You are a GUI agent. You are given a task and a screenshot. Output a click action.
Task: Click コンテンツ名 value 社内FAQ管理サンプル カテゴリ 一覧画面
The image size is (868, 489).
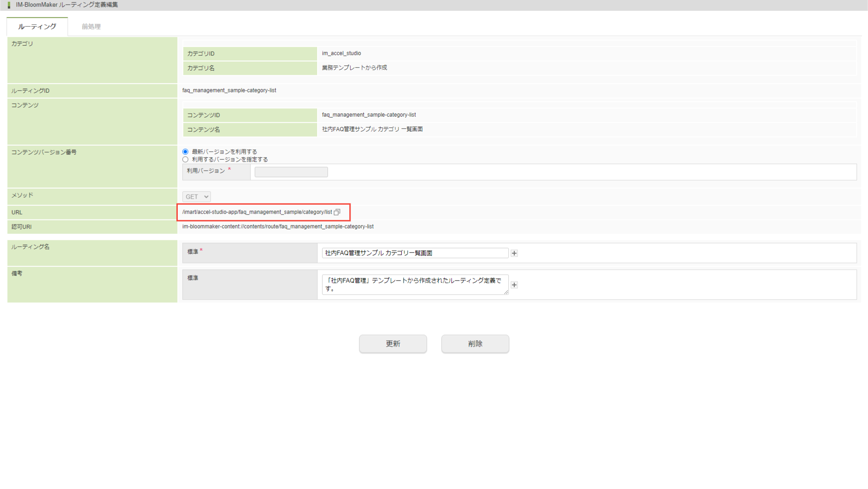[x=372, y=129]
